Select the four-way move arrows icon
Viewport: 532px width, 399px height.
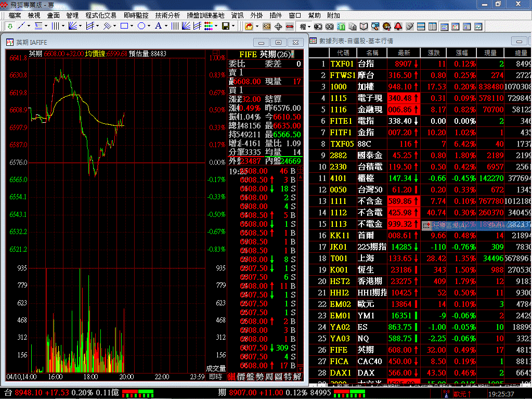[x=278, y=26]
